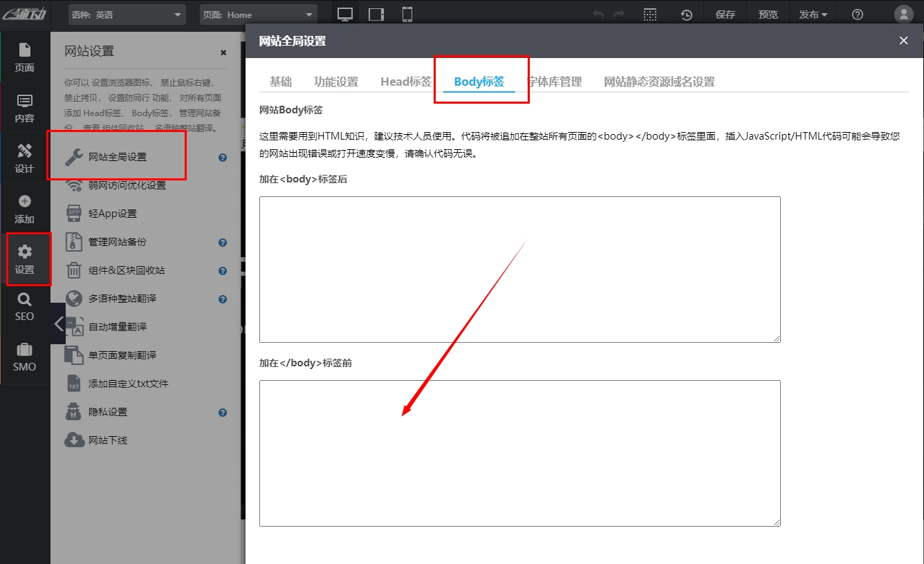Select the tablet view icon
This screenshot has height=564, width=924.
pos(376,15)
